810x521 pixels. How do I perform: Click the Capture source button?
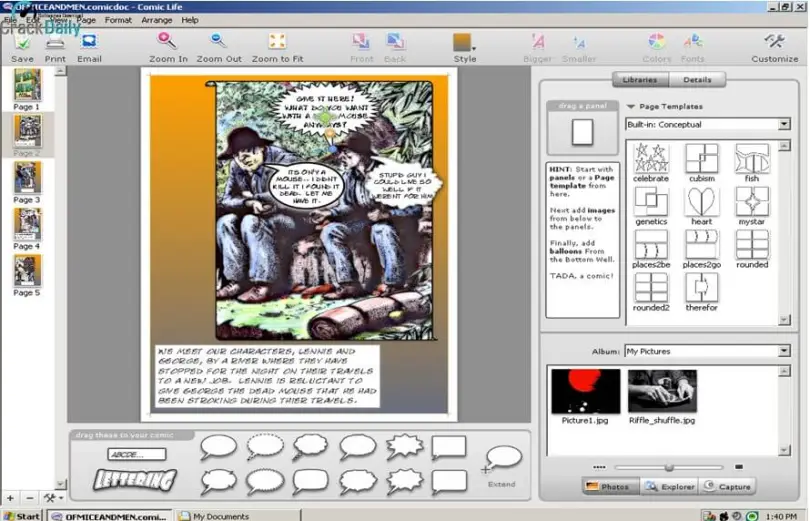coord(727,486)
